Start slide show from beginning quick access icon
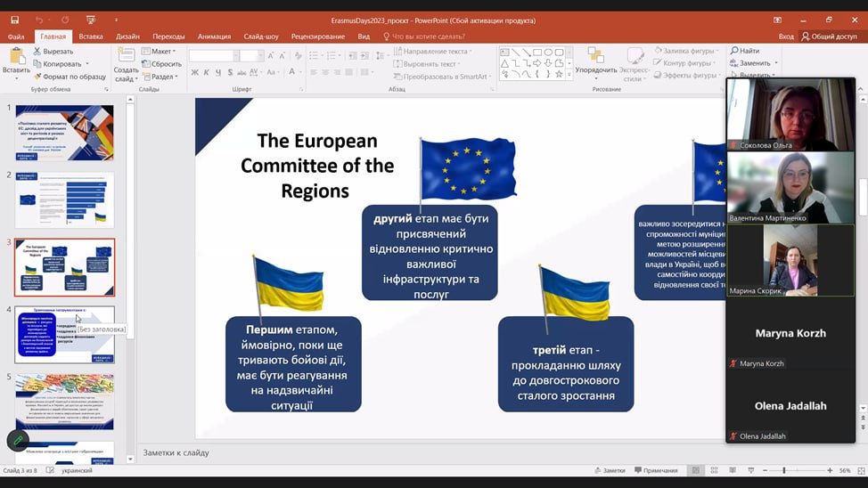The height and width of the screenshot is (488, 868). [91, 20]
